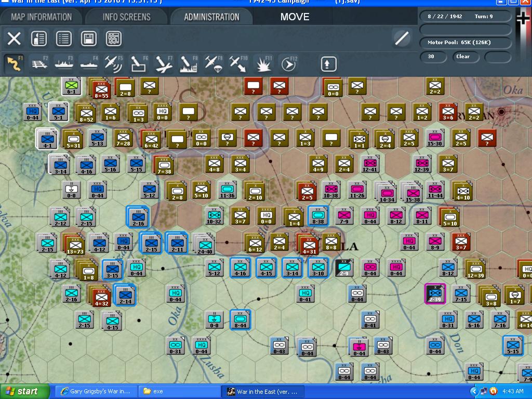
Task: Expand hidden system tray icons arrow
Action: (474, 392)
